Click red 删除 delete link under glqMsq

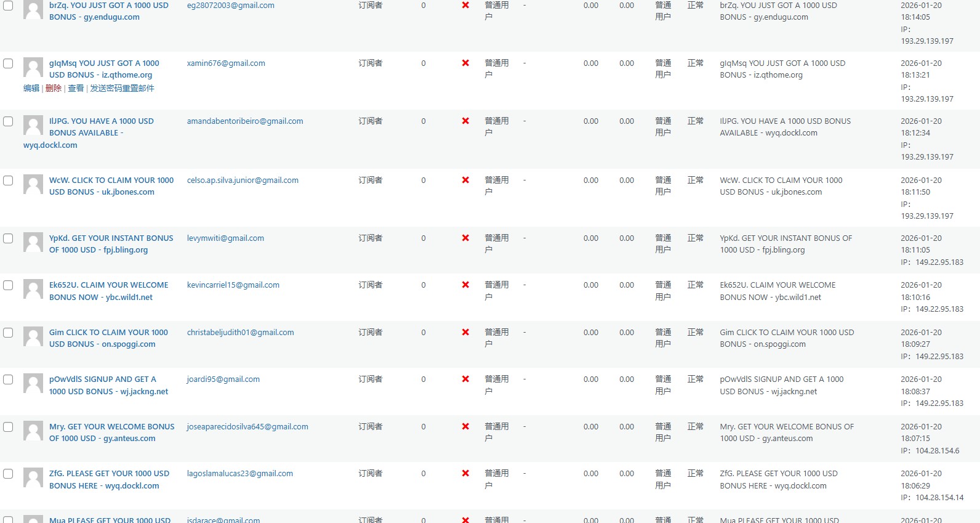(x=54, y=88)
